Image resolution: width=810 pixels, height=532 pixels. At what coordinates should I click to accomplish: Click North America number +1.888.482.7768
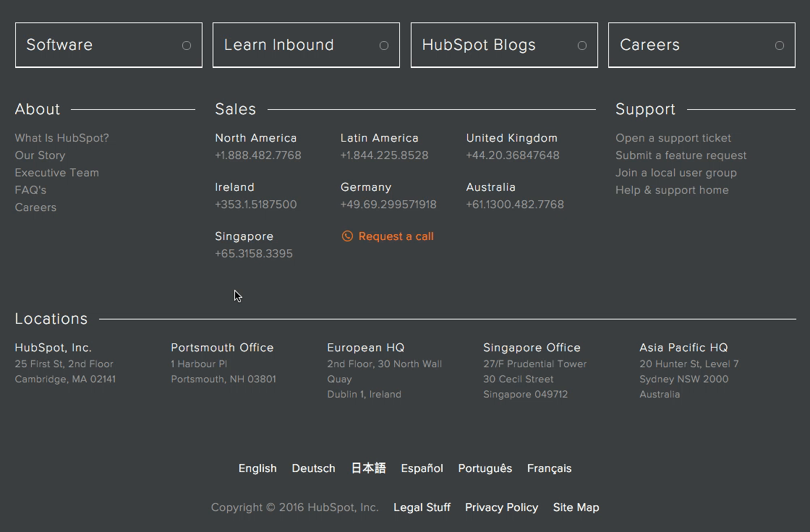(257, 155)
